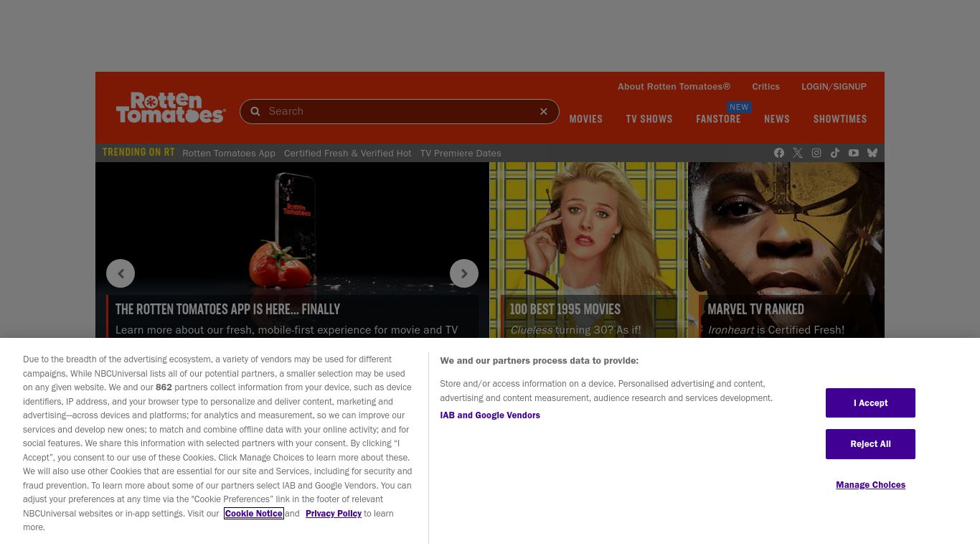Viewport: 980px width, 551px height.
Task: Click 'We and our partners process data' heading
Action: pos(540,360)
